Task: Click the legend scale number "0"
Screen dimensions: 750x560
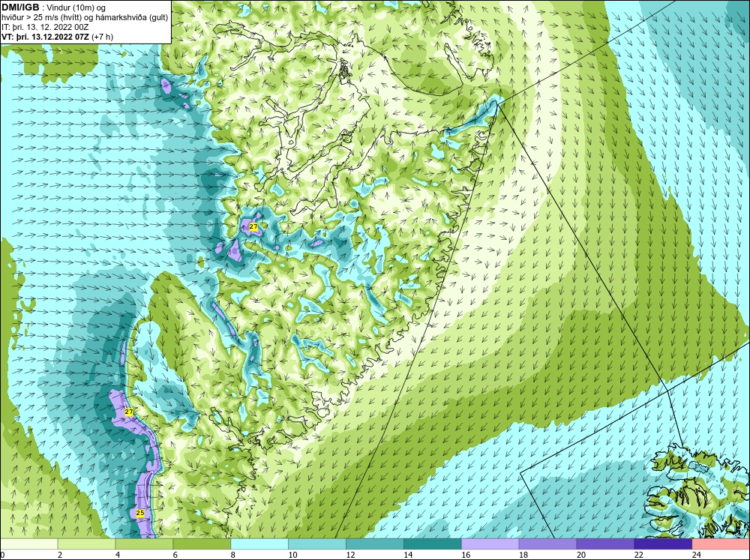Action: 2,555
